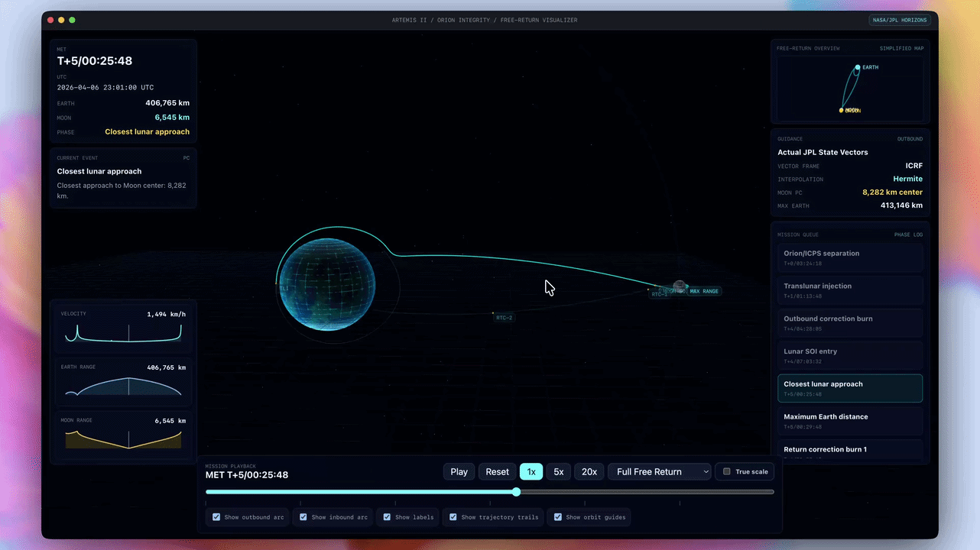Click the velocity sparkline chart
Viewport: 980px width, 550px height.
123,333
